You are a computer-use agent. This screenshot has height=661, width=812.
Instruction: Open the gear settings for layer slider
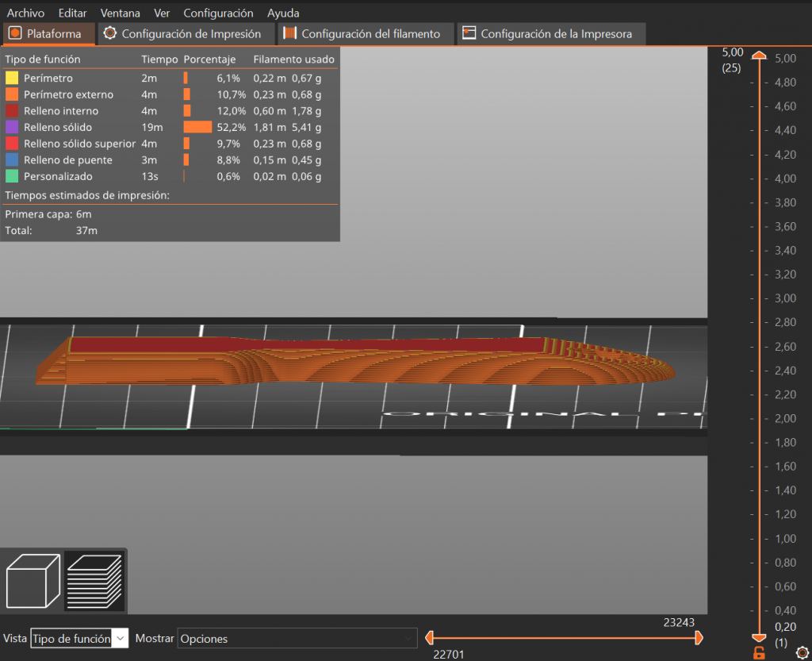[x=801, y=652]
